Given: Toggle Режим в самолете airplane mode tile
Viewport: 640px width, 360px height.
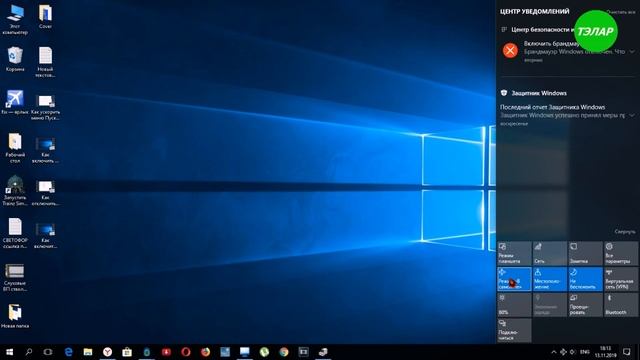Looking at the screenshot, I should (x=514, y=279).
